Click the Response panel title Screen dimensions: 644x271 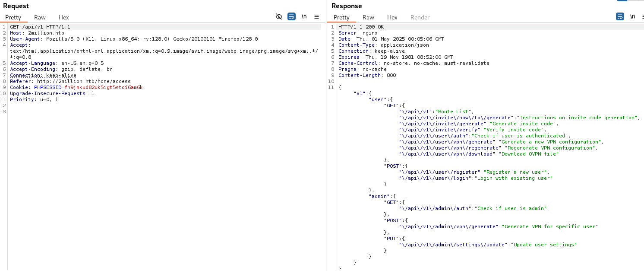click(347, 6)
